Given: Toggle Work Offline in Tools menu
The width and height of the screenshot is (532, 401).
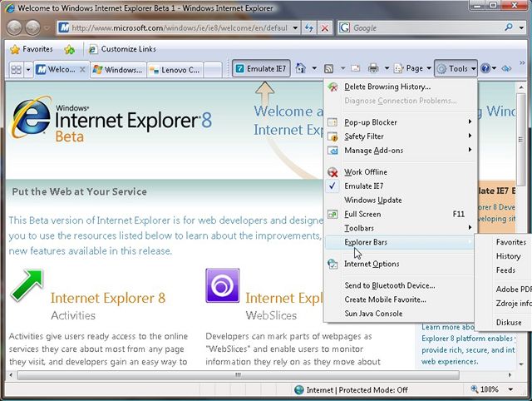Looking at the screenshot, I should (x=401, y=172).
